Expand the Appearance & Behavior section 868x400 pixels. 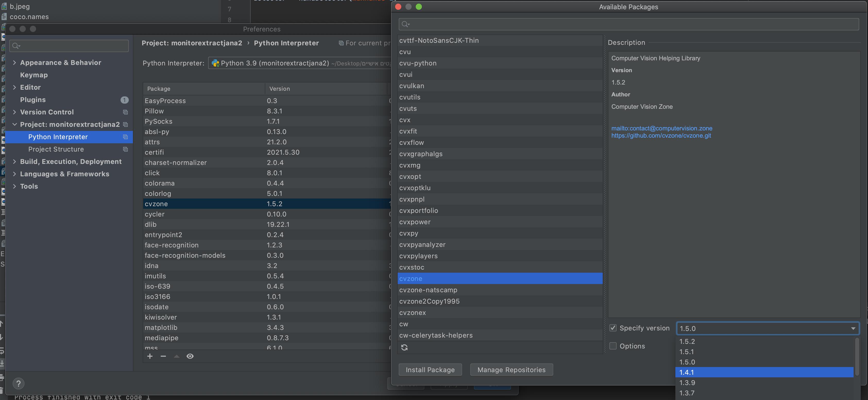(x=14, y=63)
